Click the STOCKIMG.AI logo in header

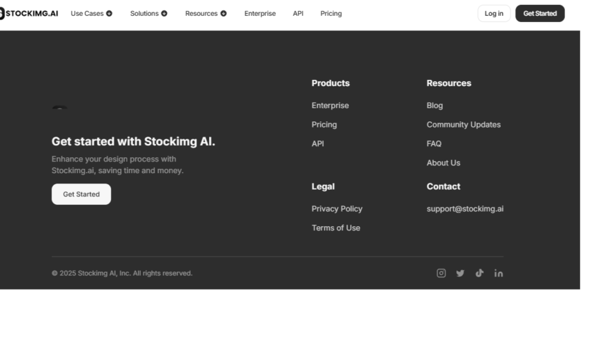point(29,14)
